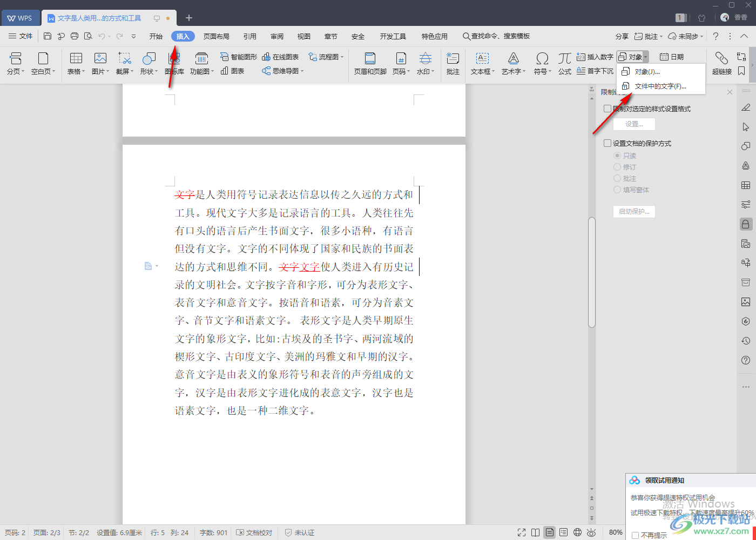
Task: Expand the 流程图 flowchart dropdown
Action: point(342,57)
